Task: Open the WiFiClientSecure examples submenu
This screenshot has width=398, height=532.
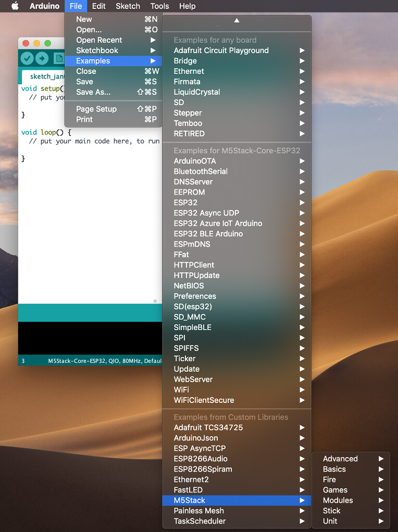Action: [x=237, y=400]
